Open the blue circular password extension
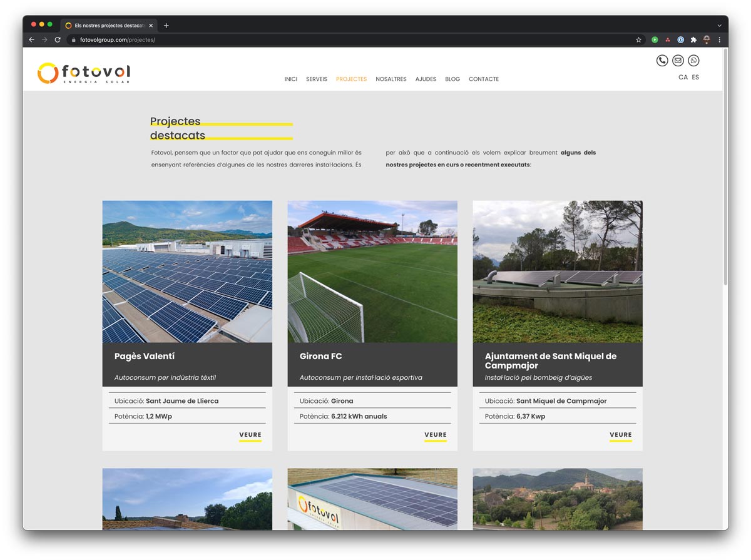 681,39
